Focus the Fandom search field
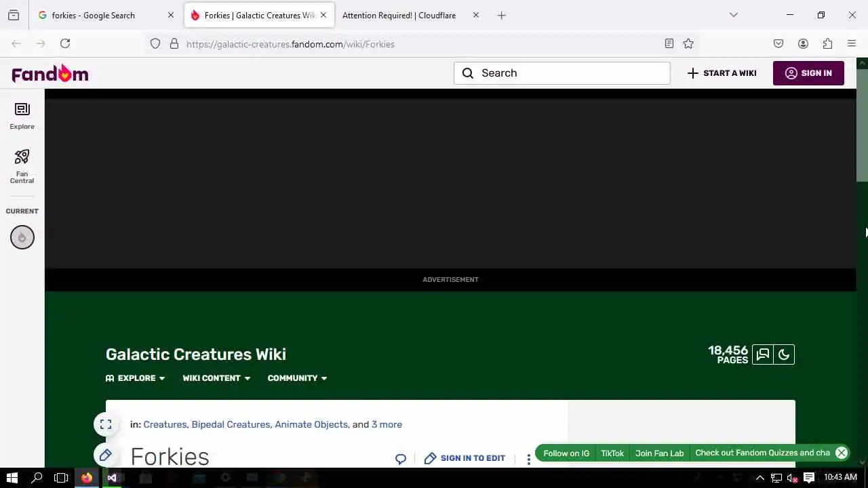The image size is (868, 488). (562, 73)
